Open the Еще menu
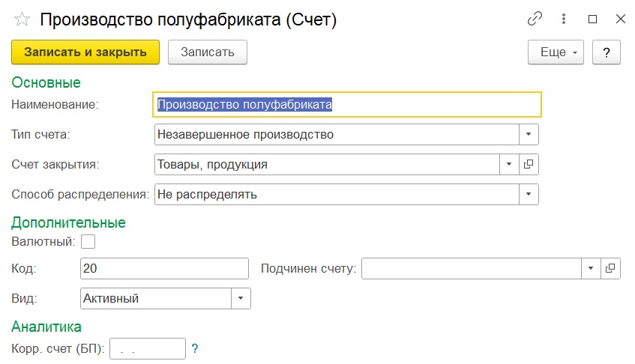This screenshot has height=364, width=635. coord(556,52)
